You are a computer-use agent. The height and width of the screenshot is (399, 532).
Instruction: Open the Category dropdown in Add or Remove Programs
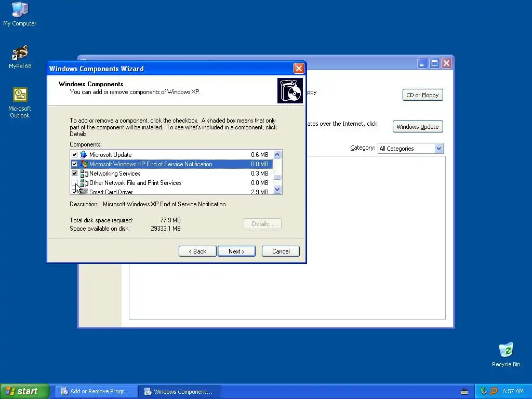click(438, 148)
